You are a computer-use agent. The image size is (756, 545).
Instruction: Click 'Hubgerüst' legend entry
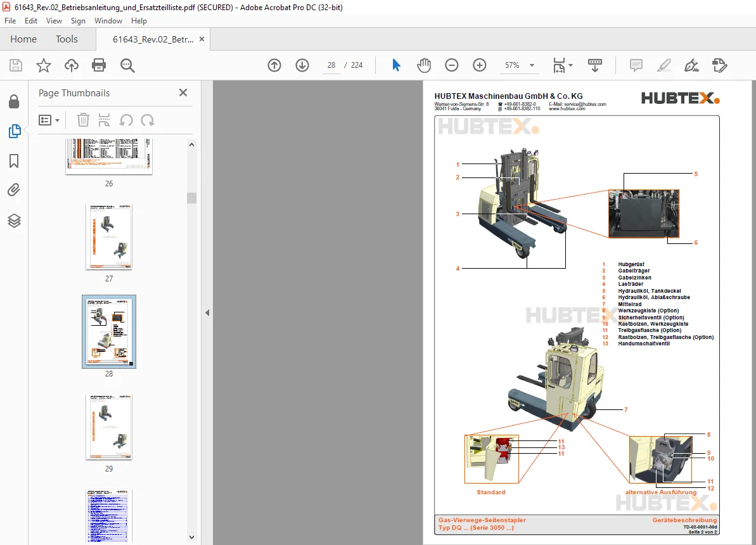coord(631,264)
